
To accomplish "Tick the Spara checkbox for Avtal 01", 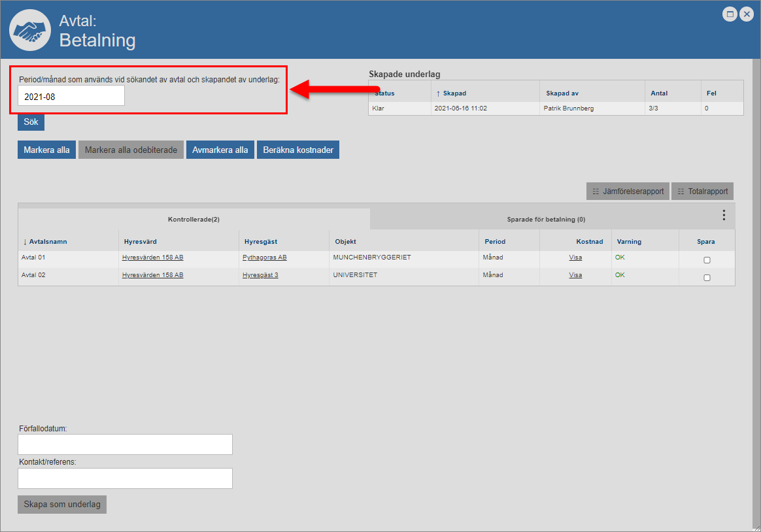I will (x=707, y=260).
